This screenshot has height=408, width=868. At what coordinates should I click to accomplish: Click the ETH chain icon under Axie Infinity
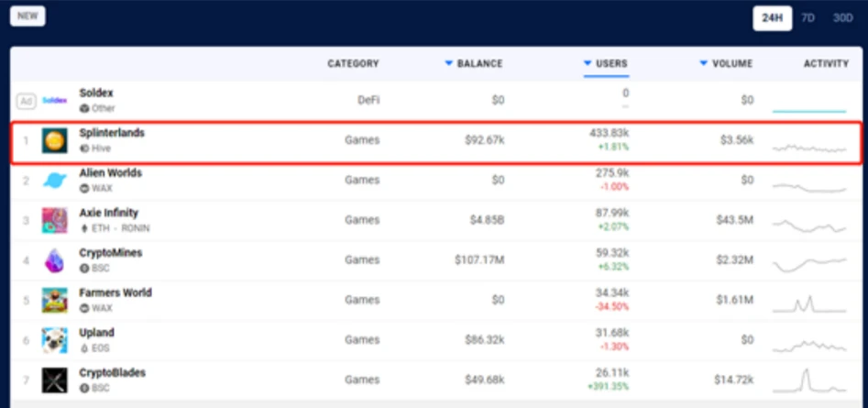pos(84,228)
